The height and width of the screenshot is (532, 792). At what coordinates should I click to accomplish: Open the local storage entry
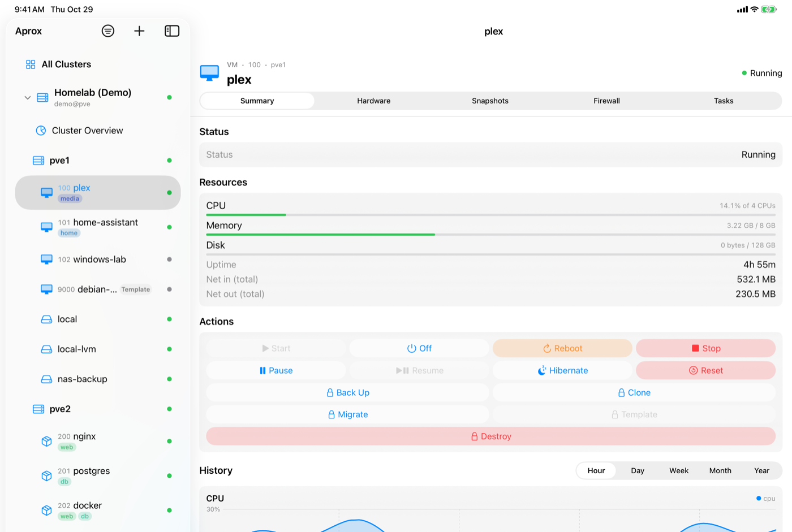[x=98, y=319]
